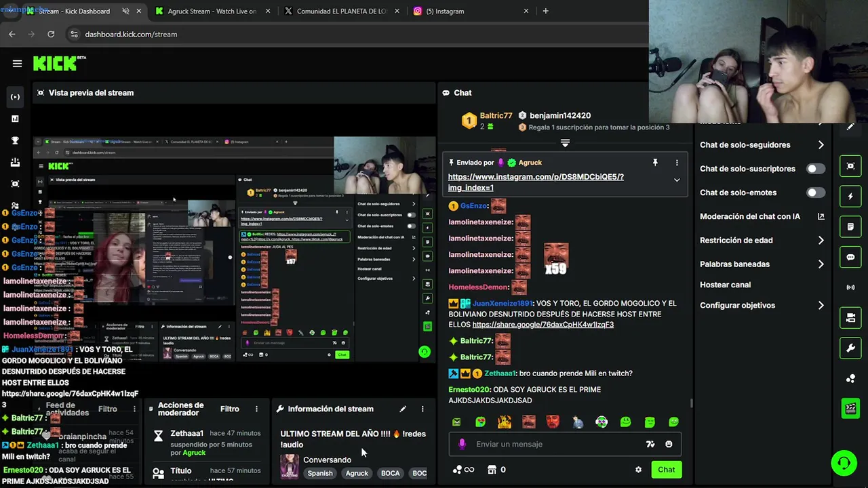Expand Restricción de edad option

[x=762, y=240]
